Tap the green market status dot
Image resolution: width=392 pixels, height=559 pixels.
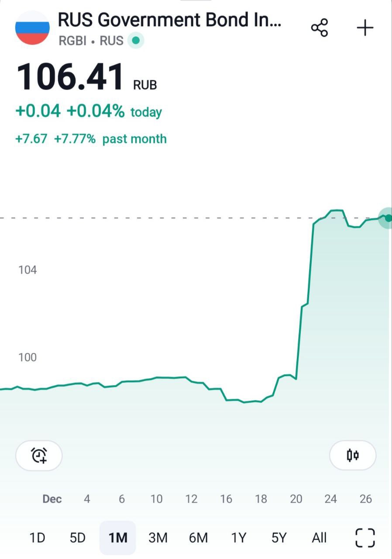coord(136,41)
